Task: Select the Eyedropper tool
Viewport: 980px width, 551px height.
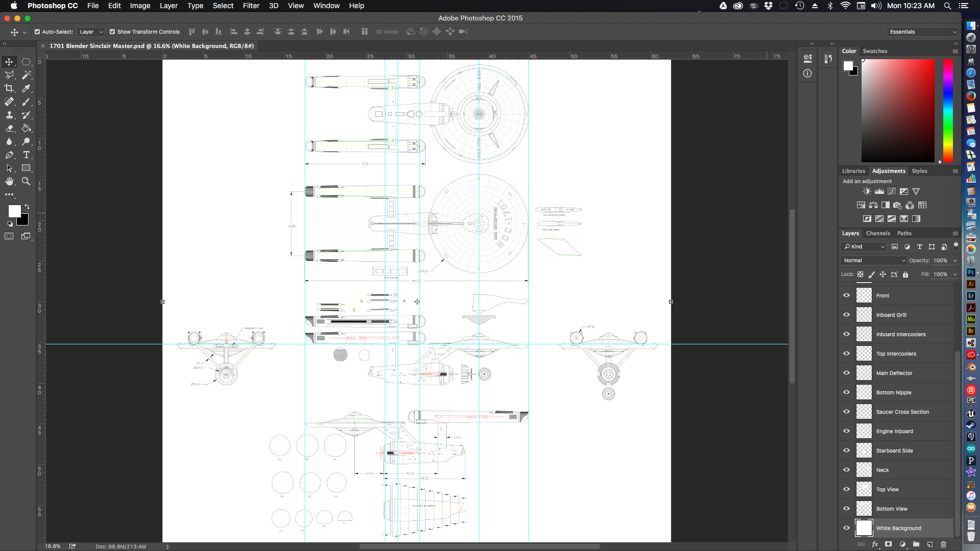Action: point(26,88)
